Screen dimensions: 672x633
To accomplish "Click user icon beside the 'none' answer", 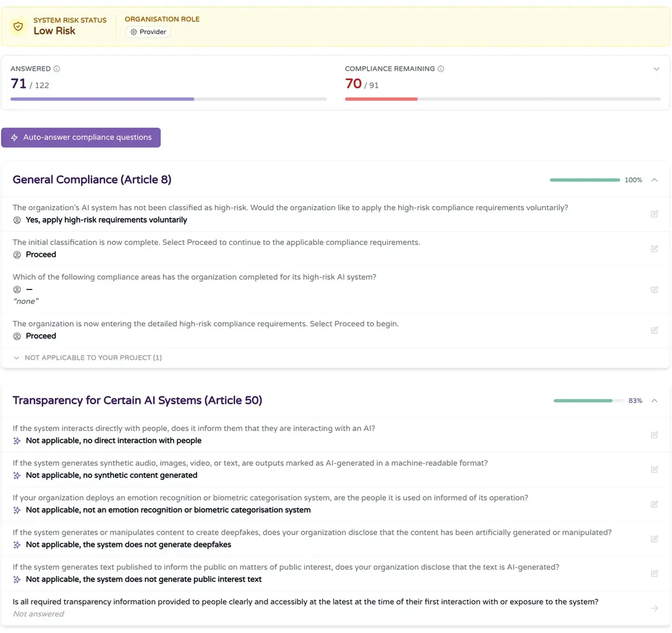I will [17, 289].
